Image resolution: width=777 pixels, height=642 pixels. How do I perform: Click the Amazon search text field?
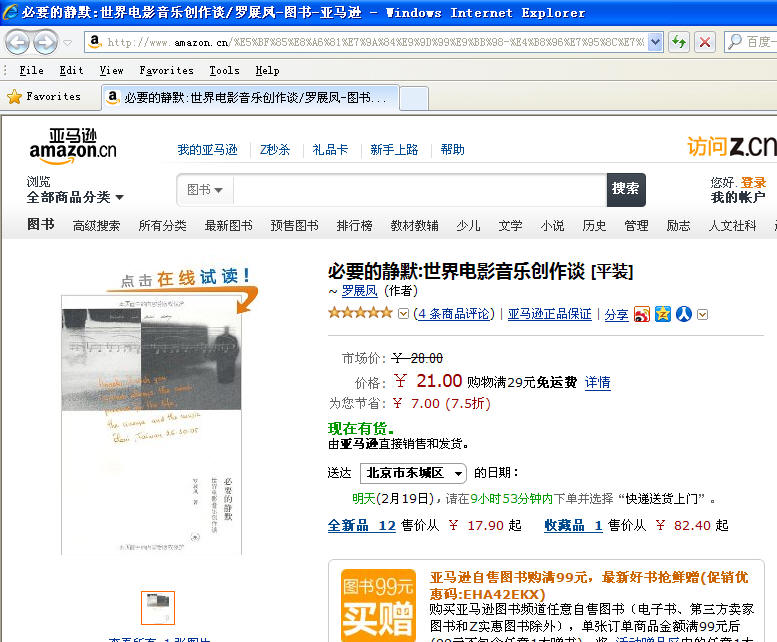point(419,190)
